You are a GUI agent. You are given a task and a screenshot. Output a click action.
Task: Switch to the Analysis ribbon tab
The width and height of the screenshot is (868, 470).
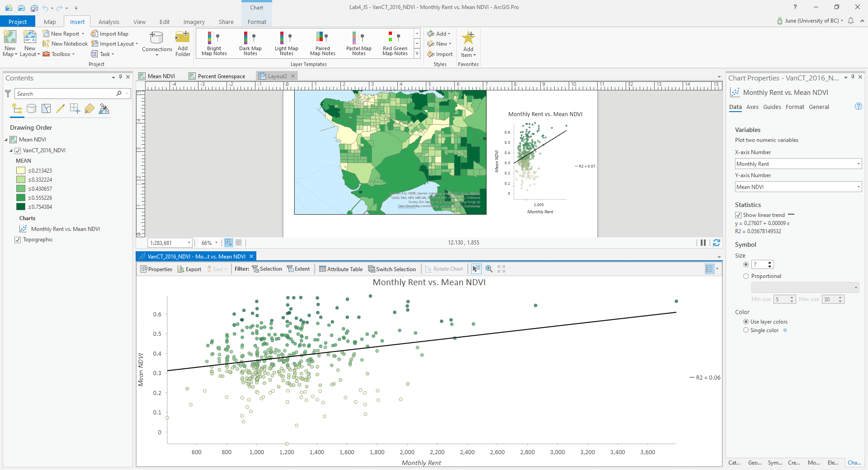tap(109, 22)
